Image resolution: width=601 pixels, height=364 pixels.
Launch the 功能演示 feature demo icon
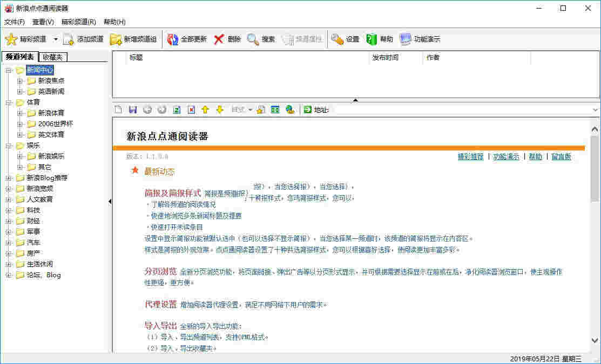(x=421, y=38)
